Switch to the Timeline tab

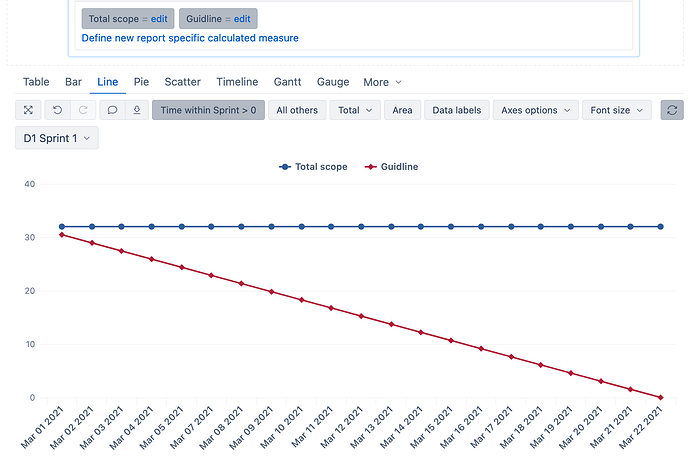237,82
